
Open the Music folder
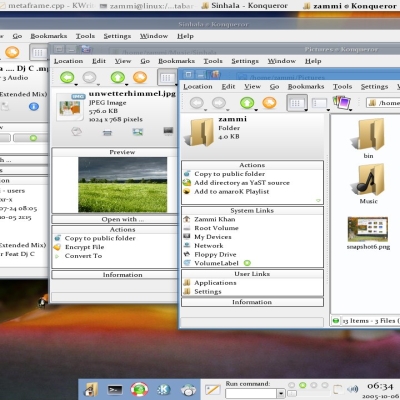[368, 184]
